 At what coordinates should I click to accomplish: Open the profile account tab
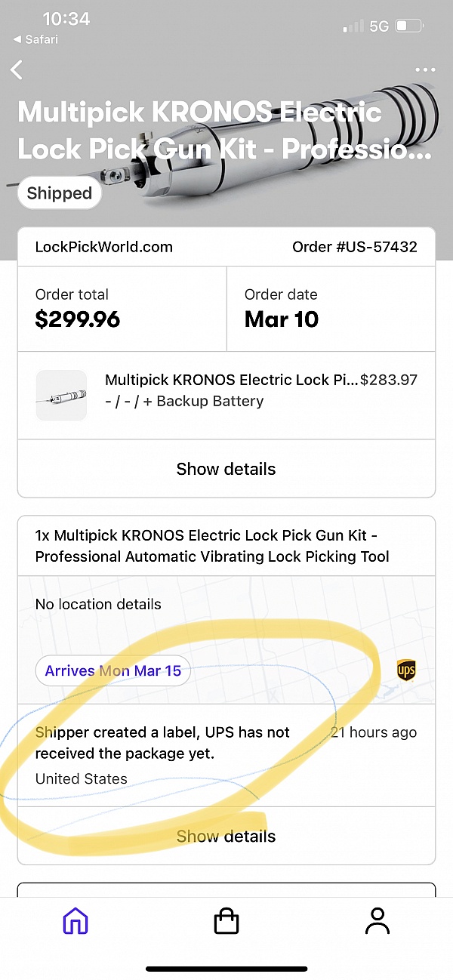(377, 921)
